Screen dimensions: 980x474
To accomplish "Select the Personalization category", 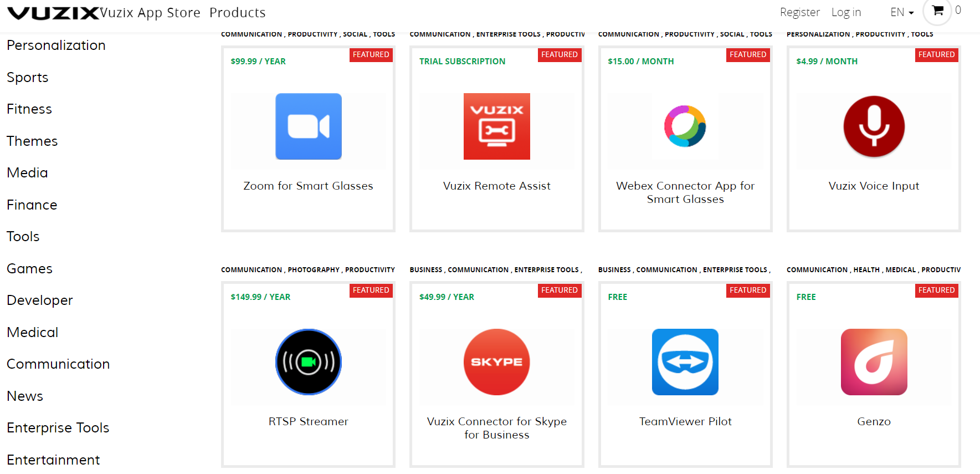I will [x=56, y=45].
